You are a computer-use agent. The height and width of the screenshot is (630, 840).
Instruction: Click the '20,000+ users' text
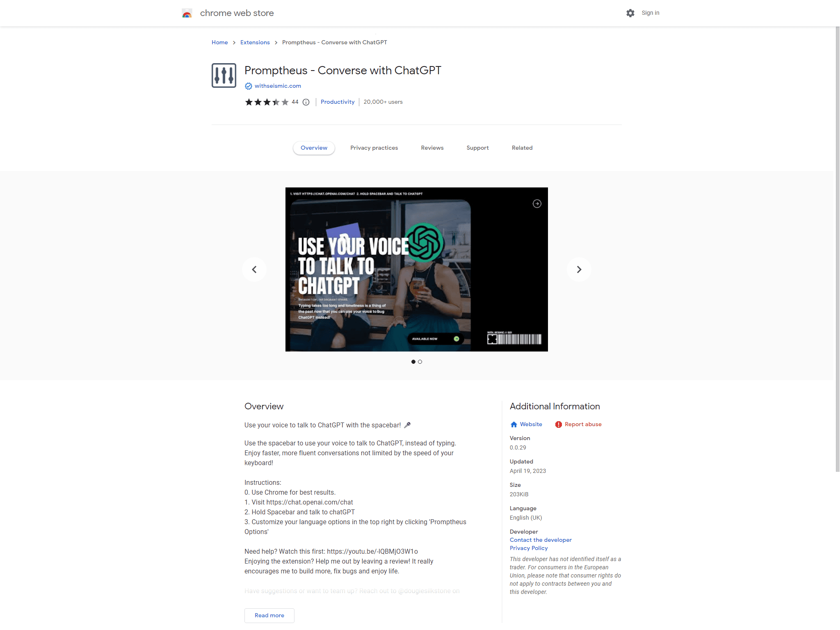383,102
